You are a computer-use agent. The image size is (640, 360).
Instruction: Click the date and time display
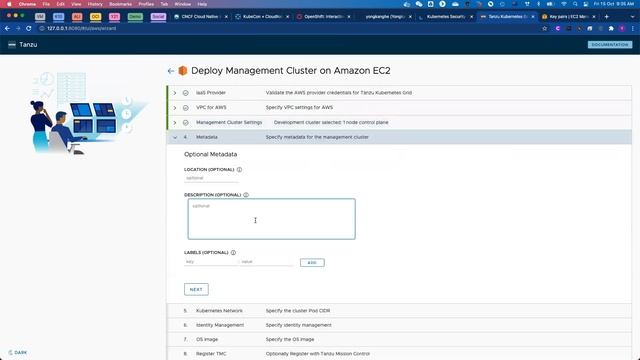pyautogui.click(x=614, y=4)
